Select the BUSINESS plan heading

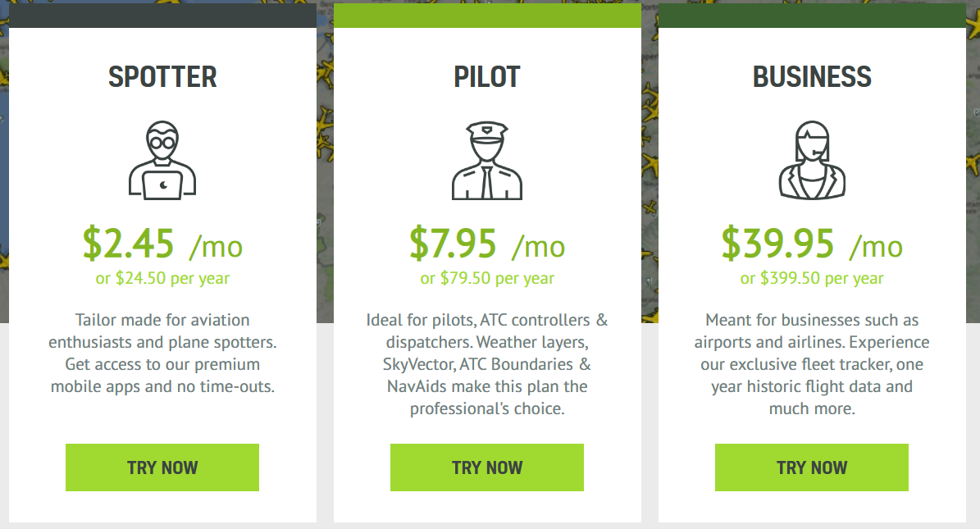[x=812, y=77]
